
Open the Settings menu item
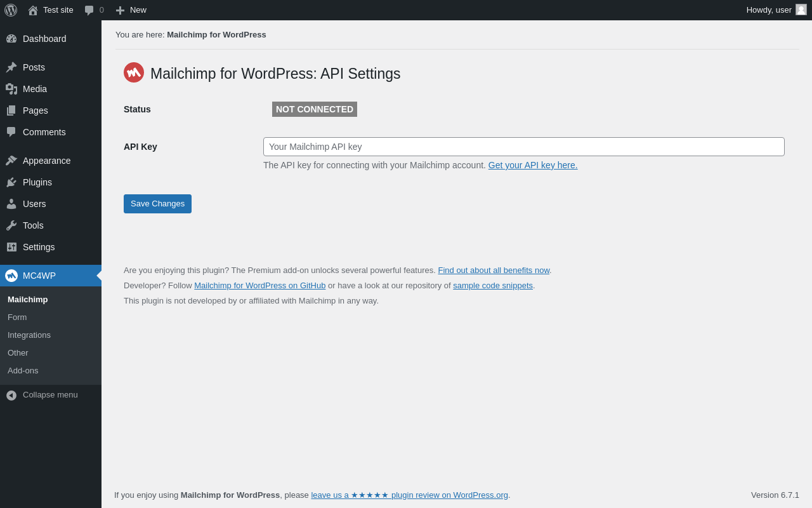tap(39, 247)
